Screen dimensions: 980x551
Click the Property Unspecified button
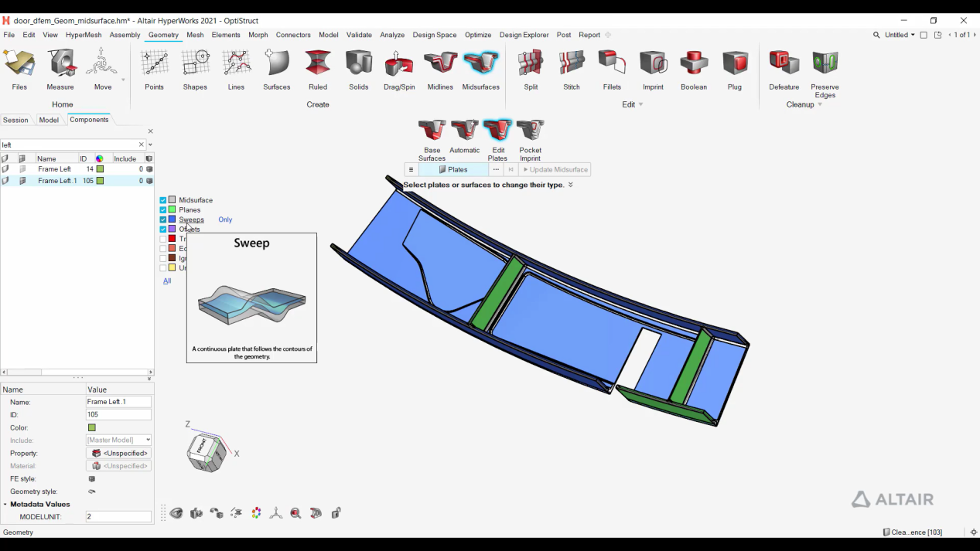pos(118,454)
